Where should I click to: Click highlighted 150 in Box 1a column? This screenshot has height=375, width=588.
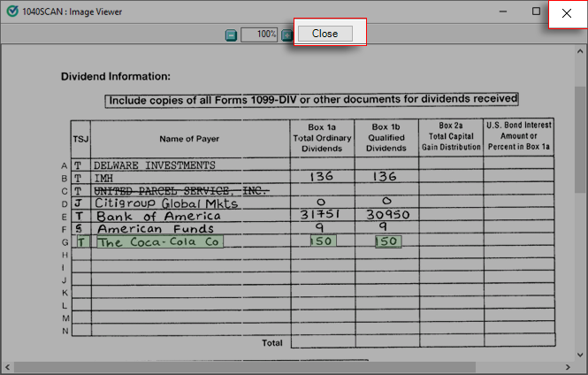[x=323, y=241]
